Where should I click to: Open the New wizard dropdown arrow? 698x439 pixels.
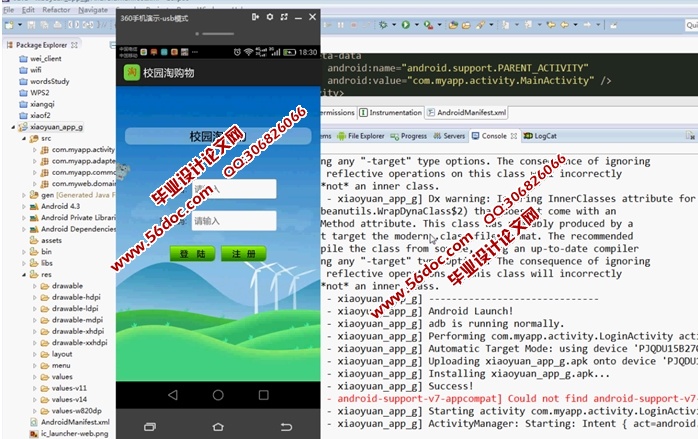click(x=20, y=25)
